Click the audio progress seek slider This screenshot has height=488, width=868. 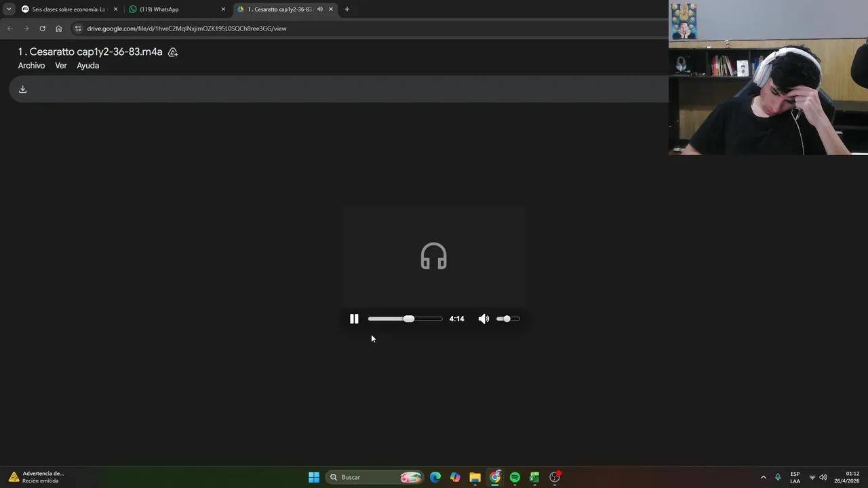click(405, 319)
